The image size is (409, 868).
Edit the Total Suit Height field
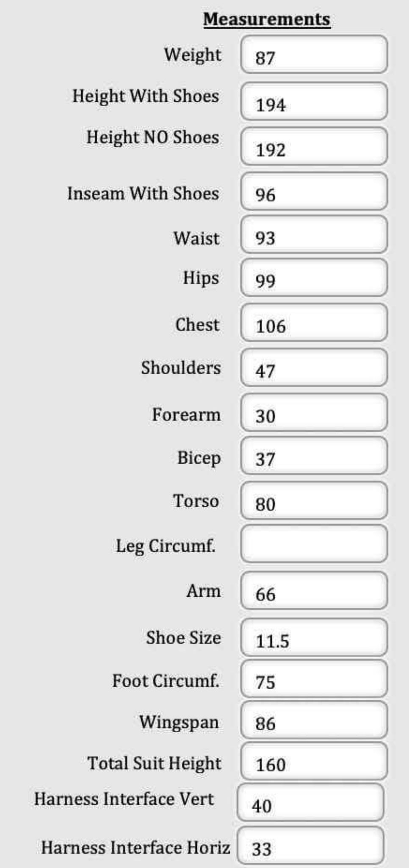tap(314, 761)
